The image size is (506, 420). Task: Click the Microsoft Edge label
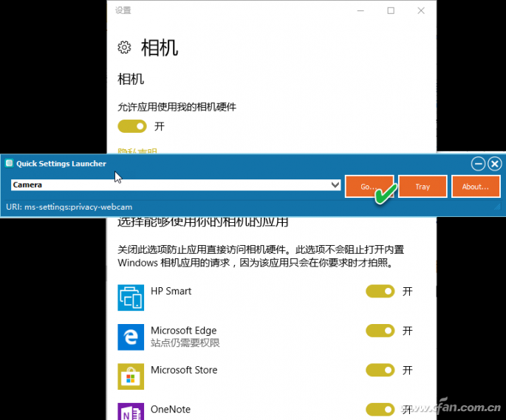(x=184, y=331)
